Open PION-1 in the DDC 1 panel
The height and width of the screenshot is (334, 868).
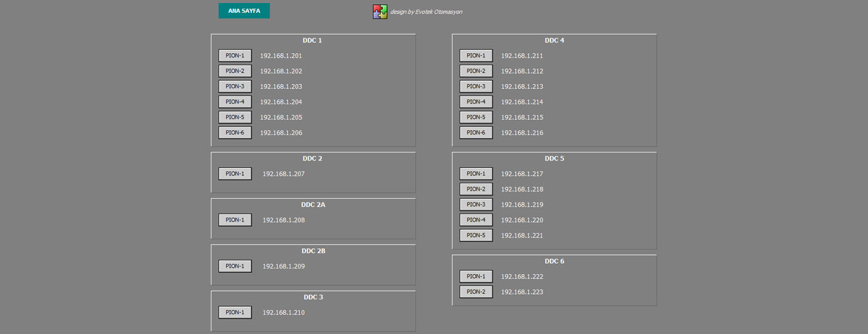[235, 56]
